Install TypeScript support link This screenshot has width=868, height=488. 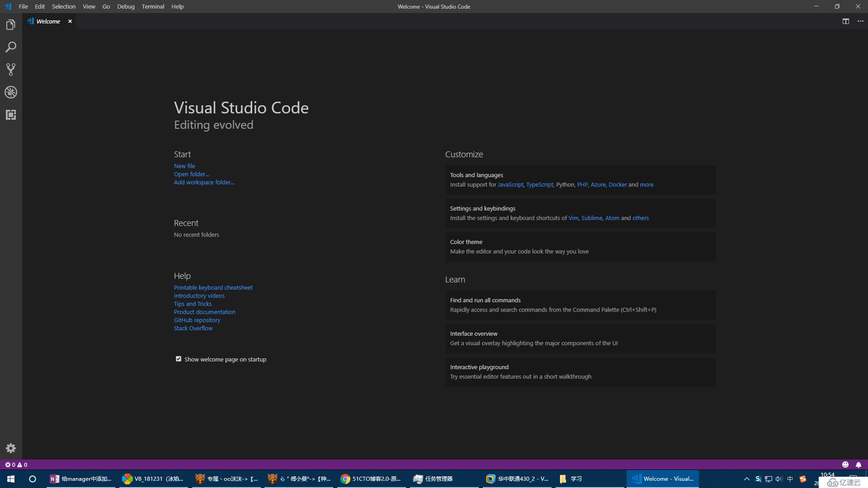click(x=539, y=184)
